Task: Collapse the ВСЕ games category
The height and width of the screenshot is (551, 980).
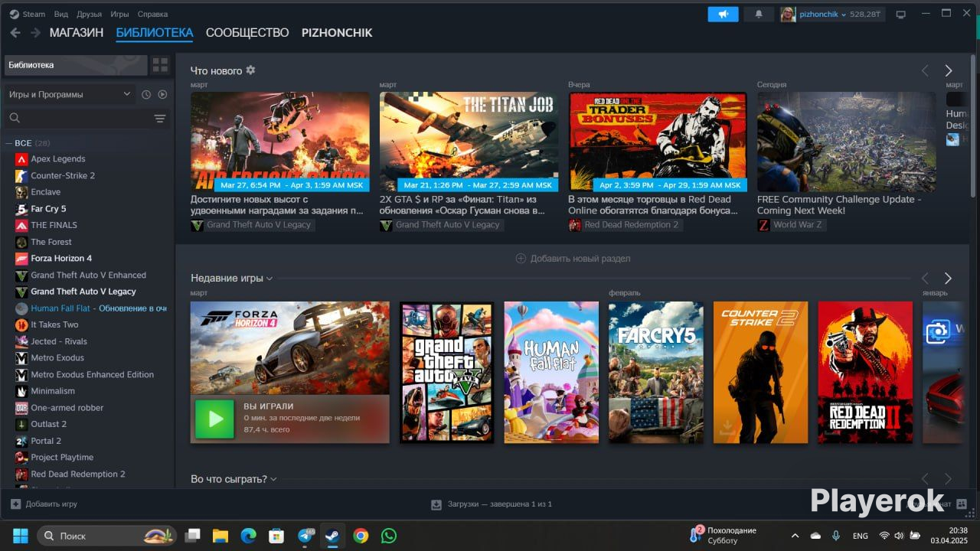Action: point(8,143)
